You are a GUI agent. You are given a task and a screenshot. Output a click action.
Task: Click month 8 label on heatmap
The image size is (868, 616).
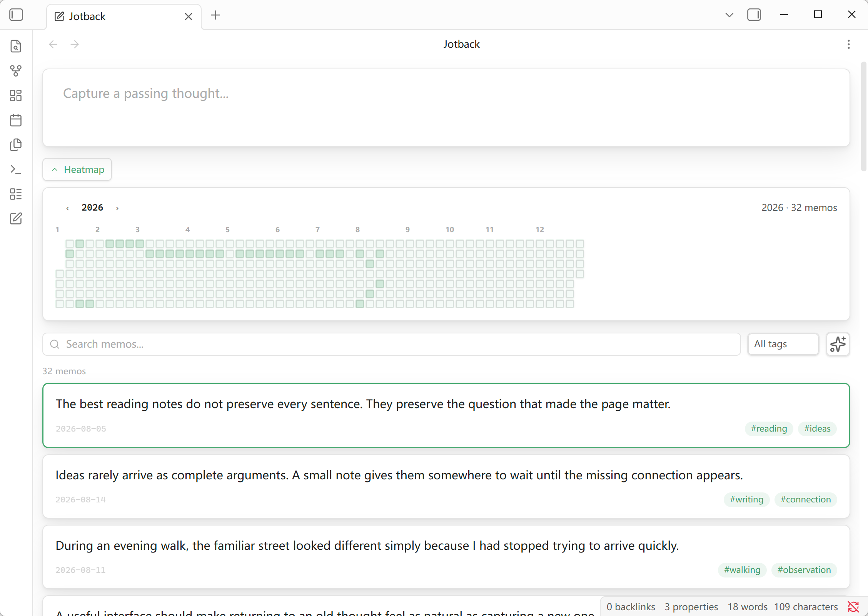(x=357, y=229)
